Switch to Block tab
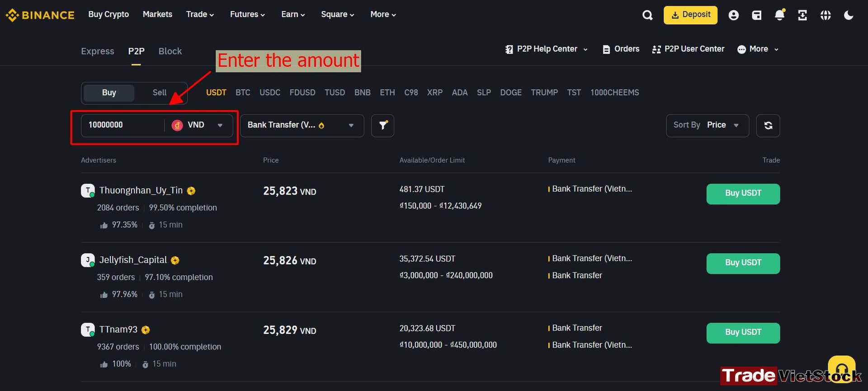The image size is (868, 391). click(170, 51)
